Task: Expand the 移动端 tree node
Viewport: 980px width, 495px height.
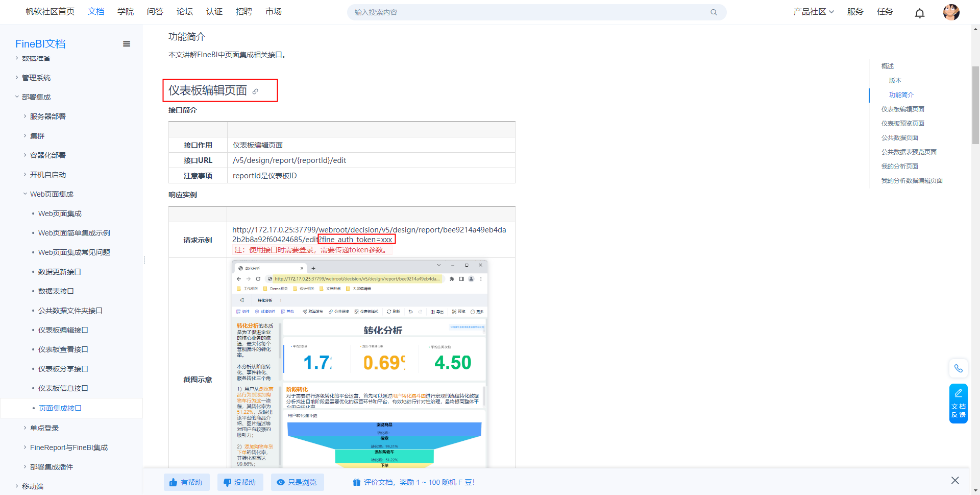Action: 17,486
